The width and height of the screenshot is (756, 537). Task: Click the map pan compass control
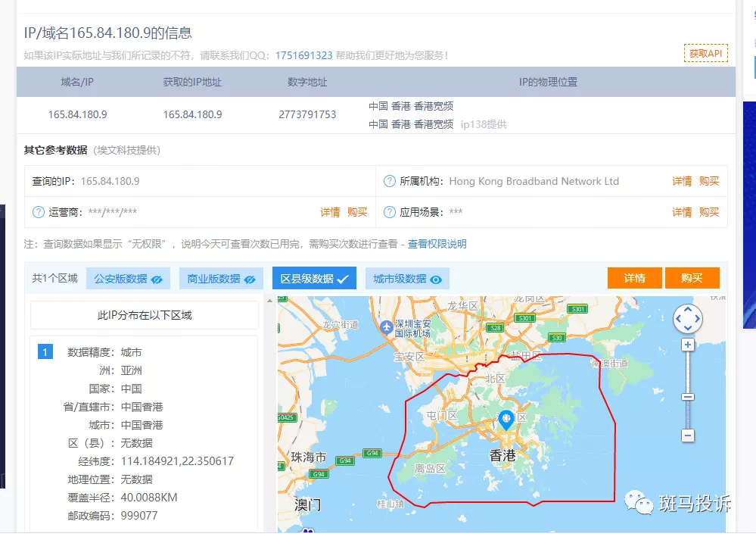tap(687, 319)
